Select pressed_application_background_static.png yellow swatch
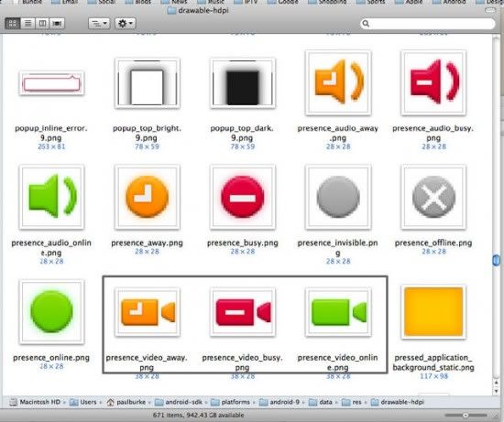Viewport: 504px width, 422px height. point(433,312)
